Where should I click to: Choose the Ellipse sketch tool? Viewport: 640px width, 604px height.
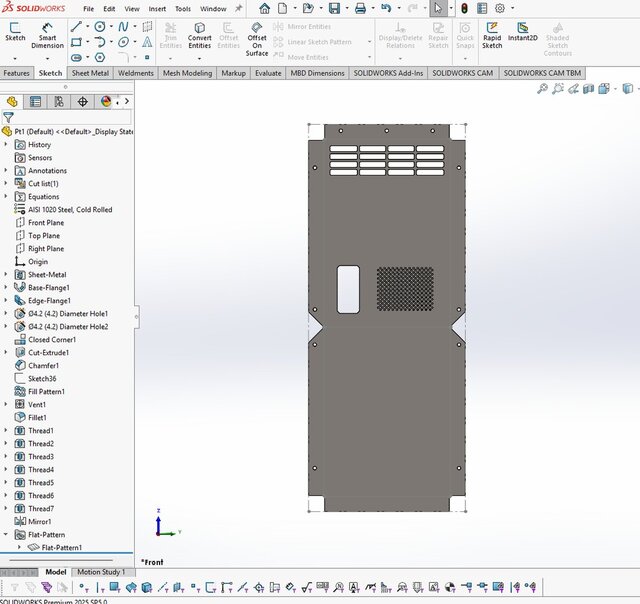[123, 42]
